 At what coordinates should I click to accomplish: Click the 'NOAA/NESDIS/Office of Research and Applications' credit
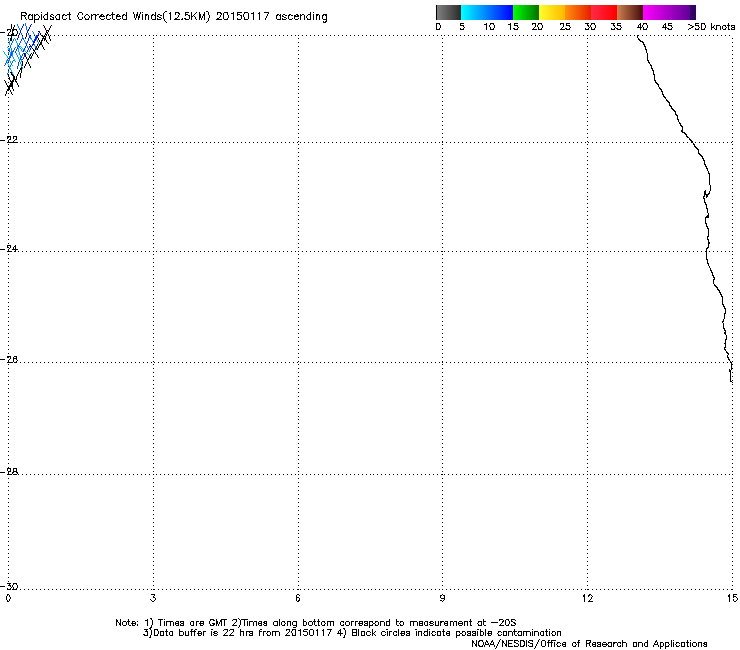click(589, 644)
